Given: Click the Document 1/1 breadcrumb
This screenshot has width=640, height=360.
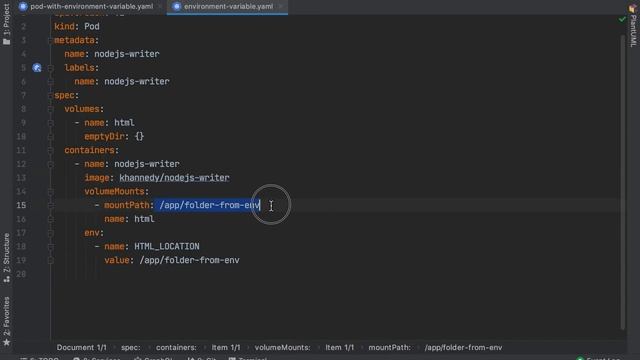Looking at the screenshot, I should 82,347.
